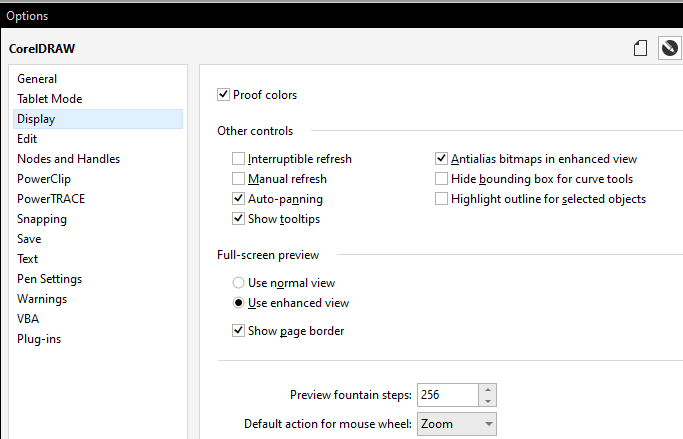
Task: Uncheck Show page border
Action: [x=238, y=331]
